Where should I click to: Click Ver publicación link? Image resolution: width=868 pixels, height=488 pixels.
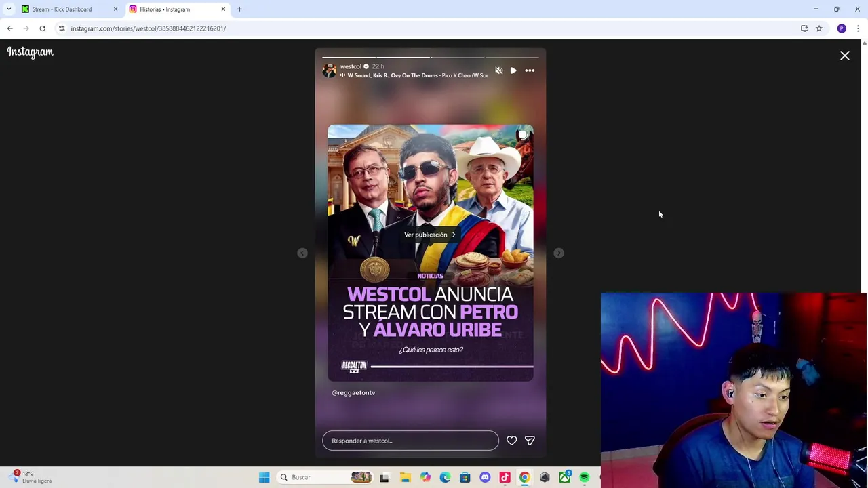pyautogui.click(x=430, y=235)
